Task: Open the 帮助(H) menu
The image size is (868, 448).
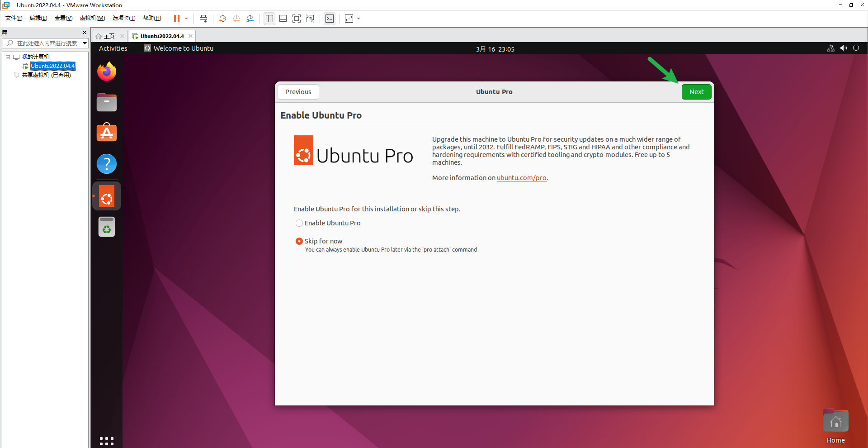Action: 152,18
